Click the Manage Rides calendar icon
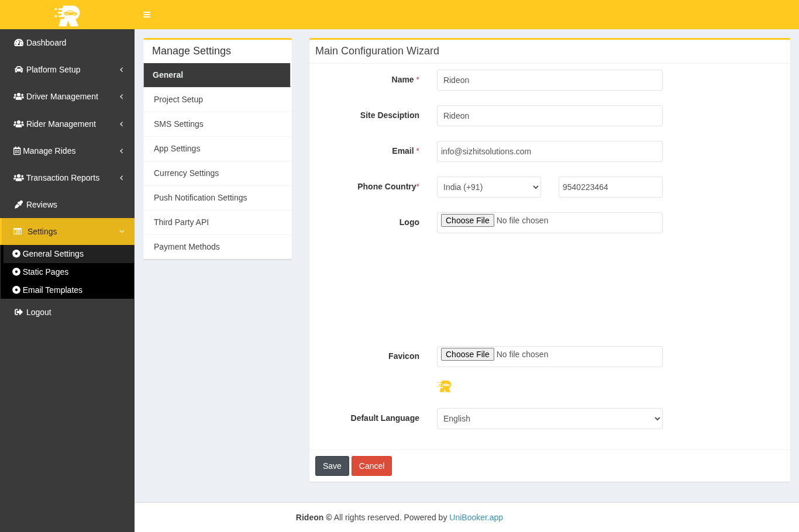 (17, 151)
